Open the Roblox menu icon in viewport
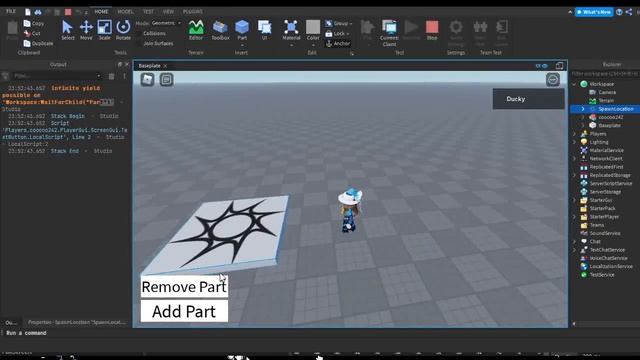Image resolution: width=640 pixels, height=360 pixels. click(x=147, y=79)
